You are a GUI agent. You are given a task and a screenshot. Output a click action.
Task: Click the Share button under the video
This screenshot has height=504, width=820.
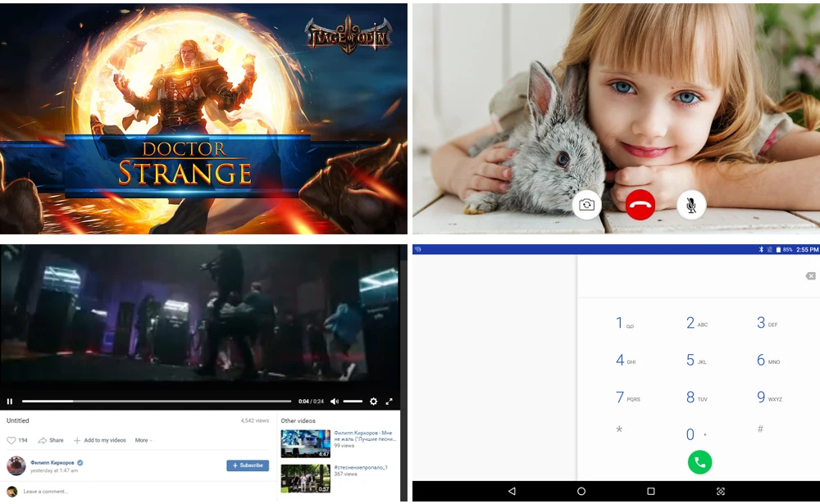point(51,440)
